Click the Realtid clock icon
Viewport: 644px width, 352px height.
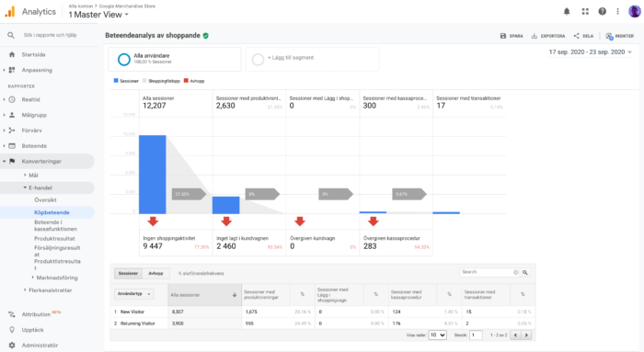pos(12,99)
